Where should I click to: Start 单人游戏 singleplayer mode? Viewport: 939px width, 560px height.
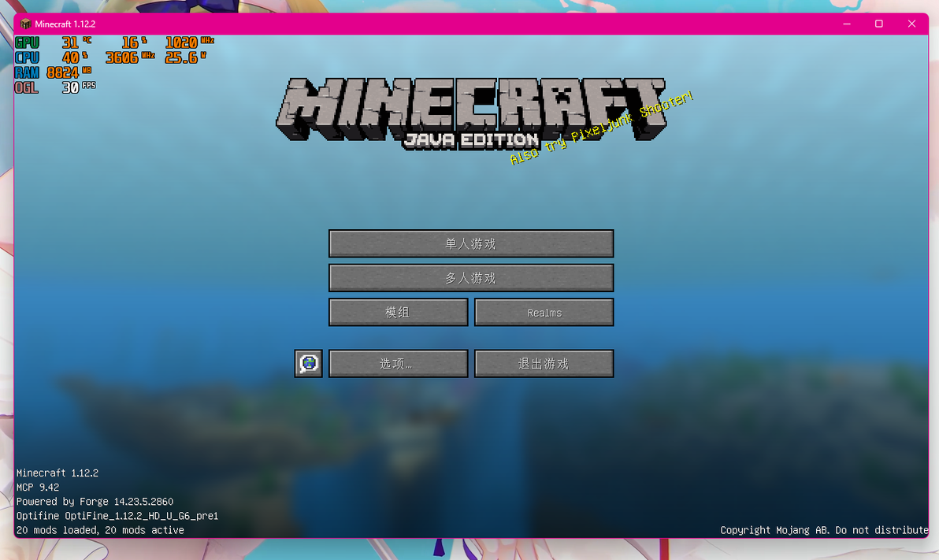pos(471,243)
